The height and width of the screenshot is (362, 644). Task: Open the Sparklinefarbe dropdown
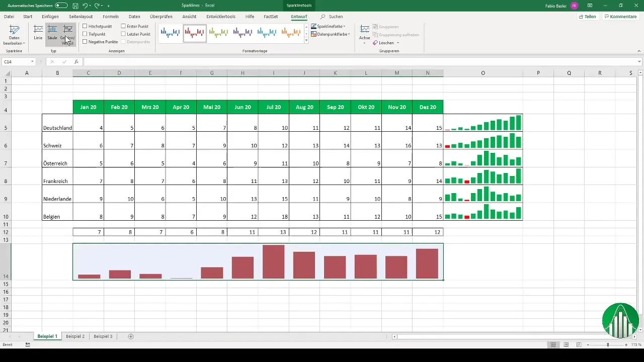coord(328,26)
